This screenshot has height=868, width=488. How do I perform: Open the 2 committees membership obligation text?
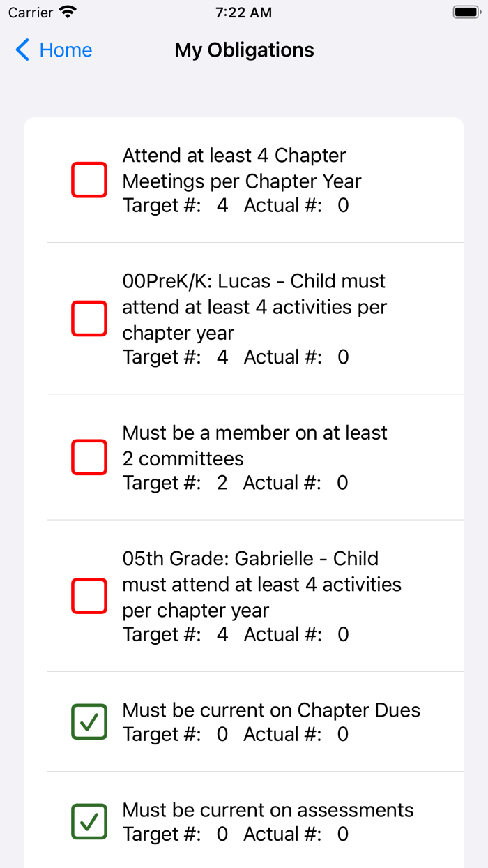point(254,445)
